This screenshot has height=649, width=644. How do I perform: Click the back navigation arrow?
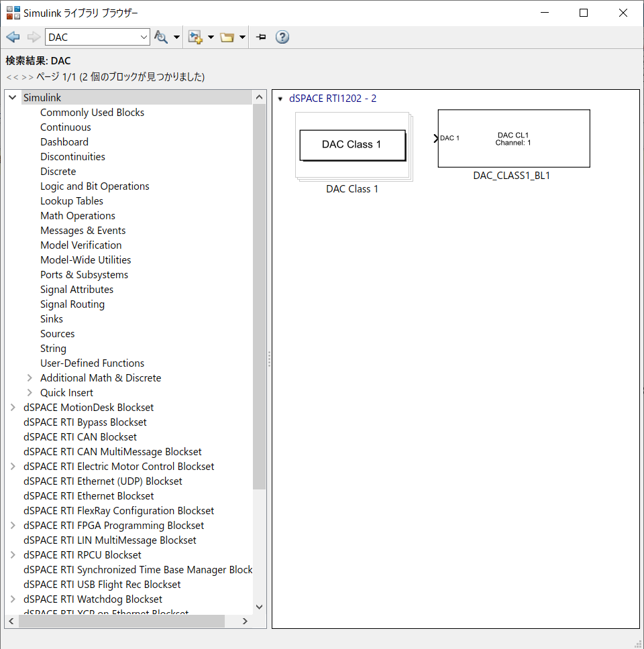click(x=13, y=37)
